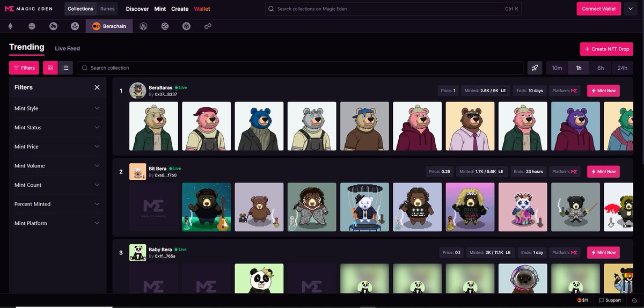Select the Polygon link chain icon
This screenshot has width=644, height=308.
(208, 26)
